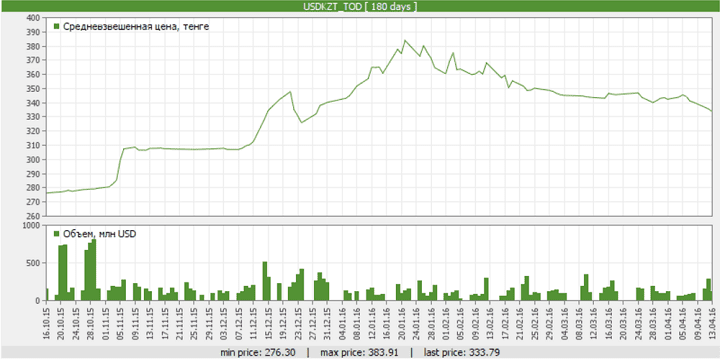Click the volume bar peak near 15.12.15
This screenshot has width=720, height=360.
(265, 281)
